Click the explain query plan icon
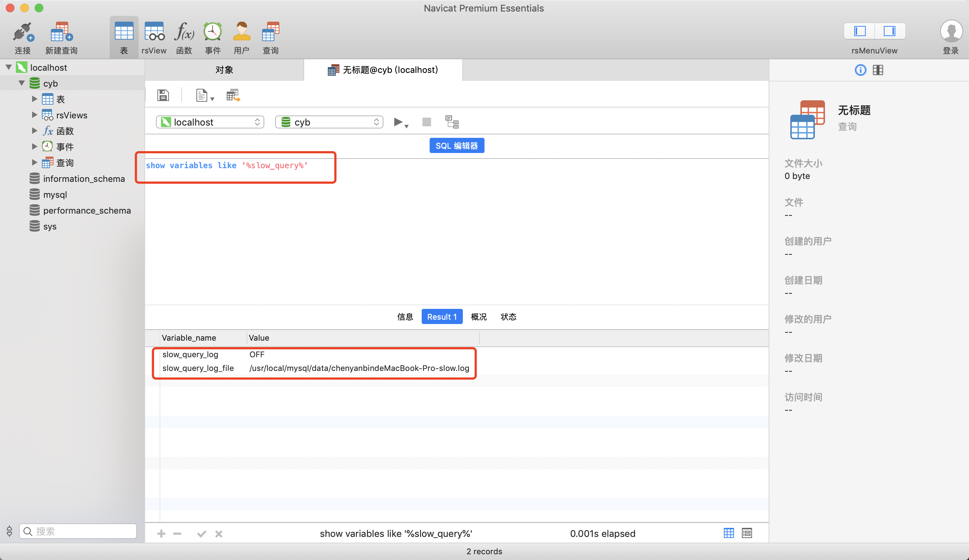The width and height of the screenshot is (969, 560). (x=452, y=122)
